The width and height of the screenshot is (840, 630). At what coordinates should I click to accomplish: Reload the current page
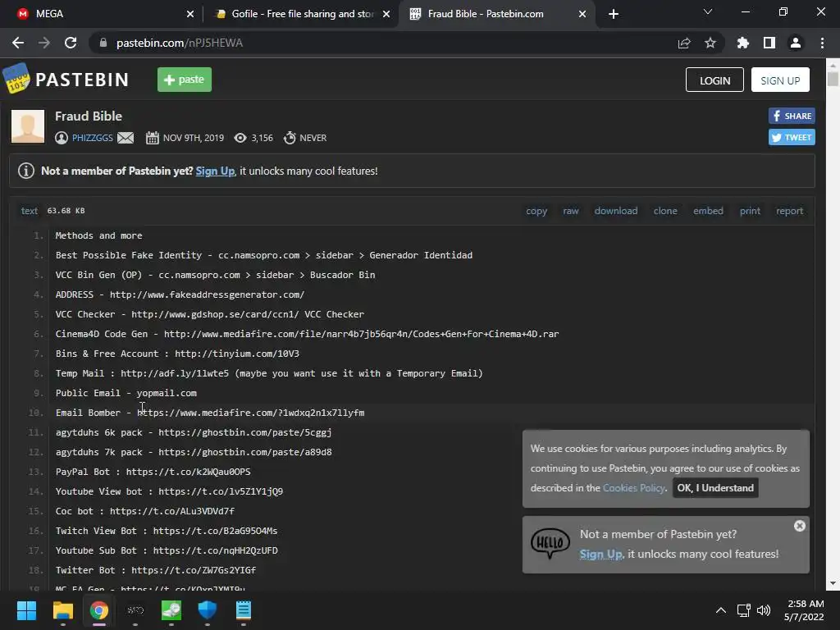[71, 43]
